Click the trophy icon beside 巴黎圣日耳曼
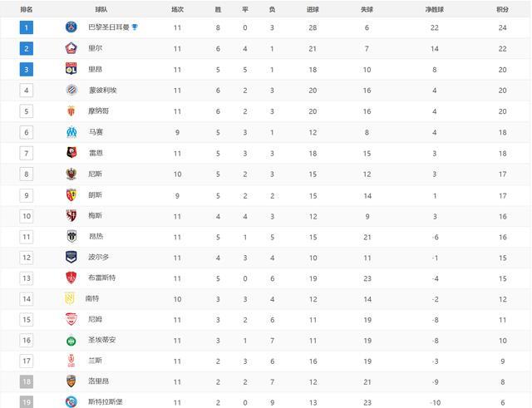 point(135,27)
